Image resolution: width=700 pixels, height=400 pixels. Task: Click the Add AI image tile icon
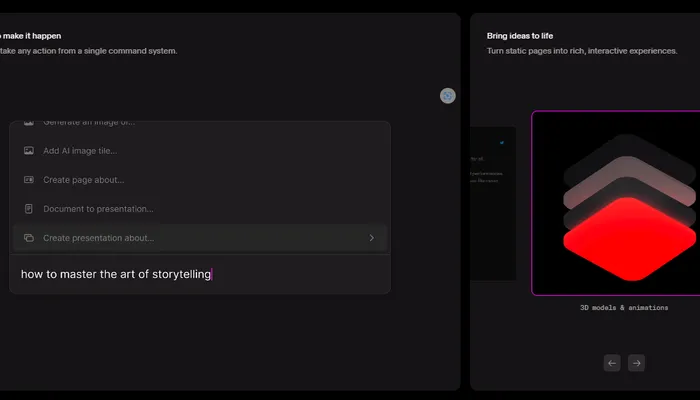(x=29, y=151)
